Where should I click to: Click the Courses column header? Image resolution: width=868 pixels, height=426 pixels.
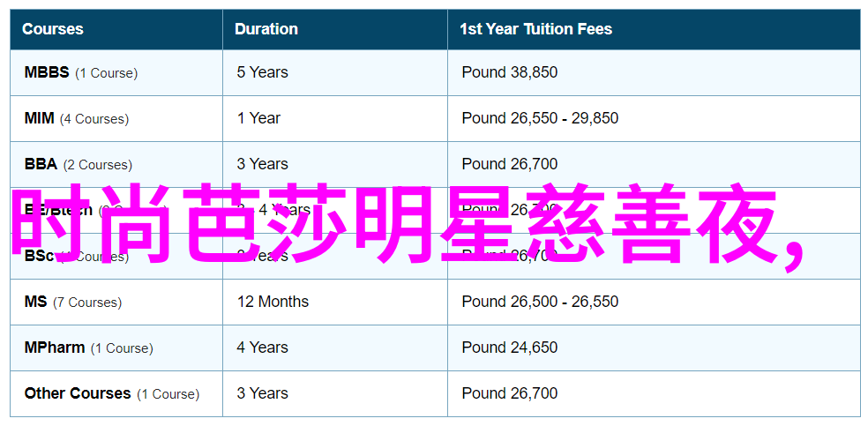[53, 29]
